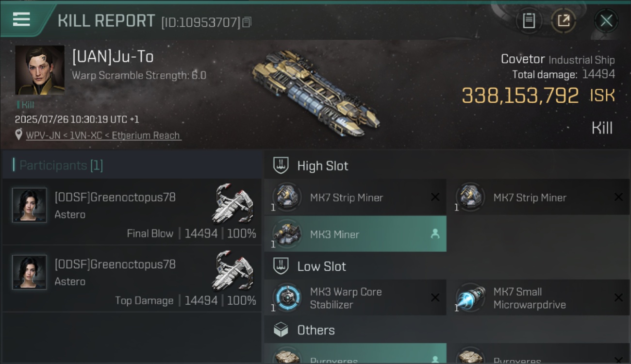Collapse the High Slot section header

[x=447, y=165]
